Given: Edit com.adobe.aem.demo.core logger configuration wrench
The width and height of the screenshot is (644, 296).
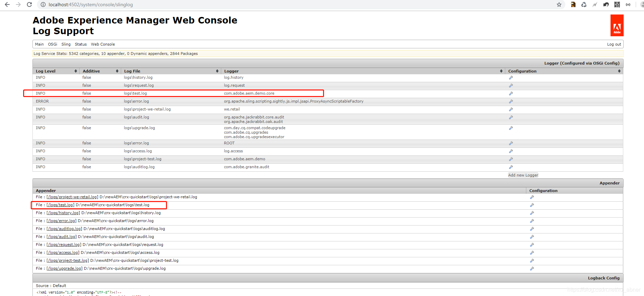Looking at the screenshot, I should pyautogui.click(x=511, y=94).
